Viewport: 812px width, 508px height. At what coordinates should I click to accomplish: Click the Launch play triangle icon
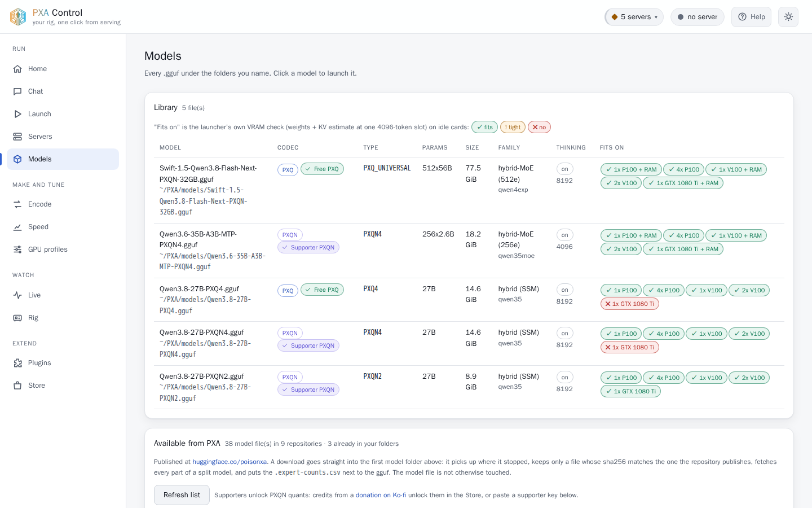pos(17,114)
